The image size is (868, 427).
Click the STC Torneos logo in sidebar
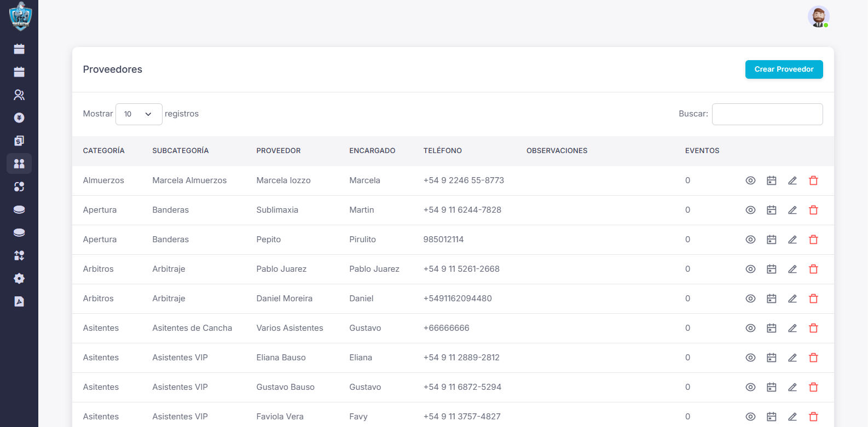tap(20, 16)
